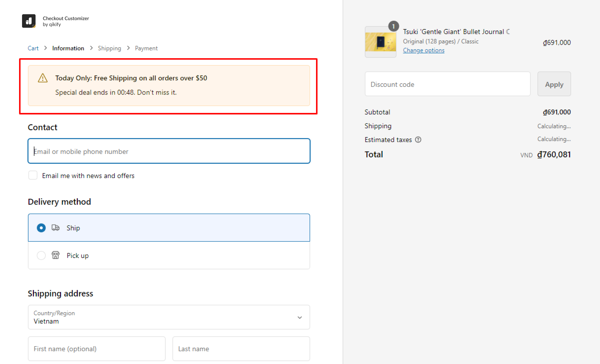Viewport: 600px width, 364px height.
Task: Open the Country/Region dropdown
Action: pyautogui.click(x=169, y=317)
